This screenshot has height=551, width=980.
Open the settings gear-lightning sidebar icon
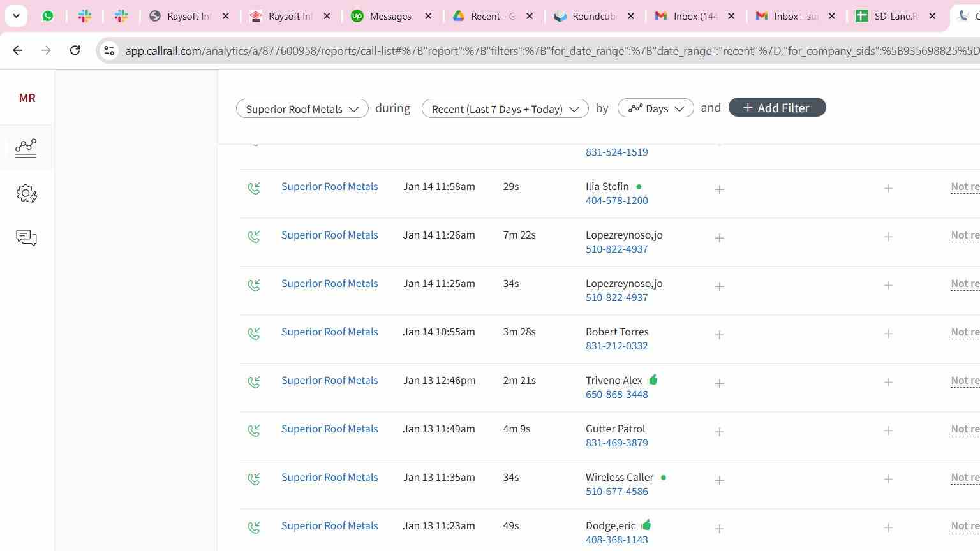[x=26, y=193]
